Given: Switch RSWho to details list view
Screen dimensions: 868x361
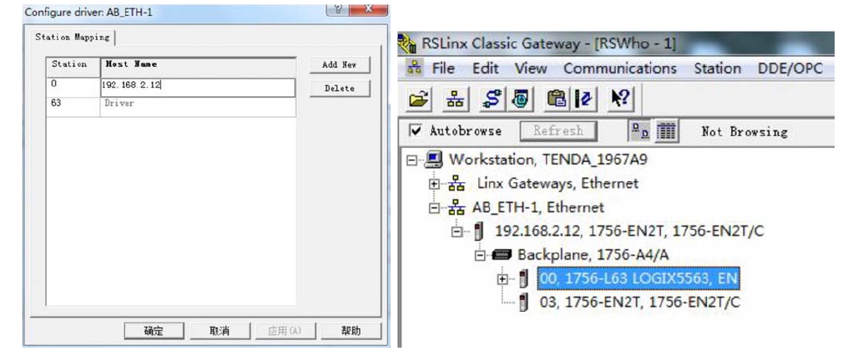Looking at the screenshot, I should [666, 131].
